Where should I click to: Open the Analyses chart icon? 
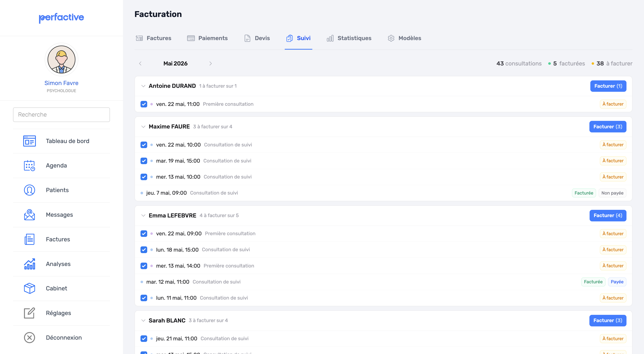(x=29, y=264)
